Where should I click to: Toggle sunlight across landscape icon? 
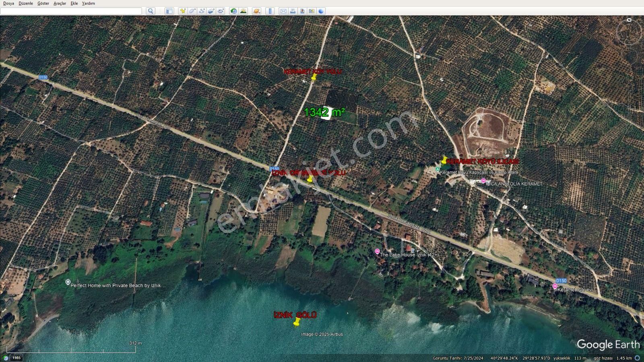click(243, 11)
